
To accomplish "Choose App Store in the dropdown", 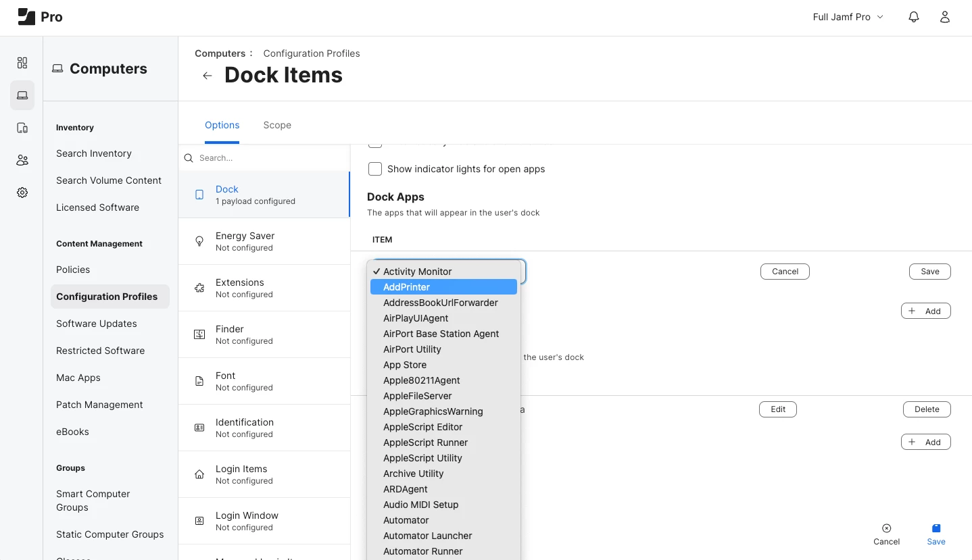I will [443, 365].
